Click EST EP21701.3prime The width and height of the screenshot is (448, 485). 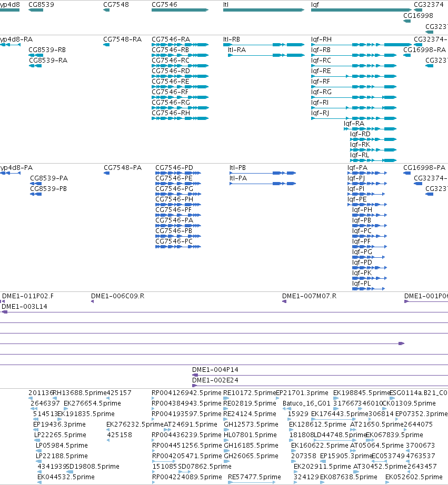(x=302, y=393)
